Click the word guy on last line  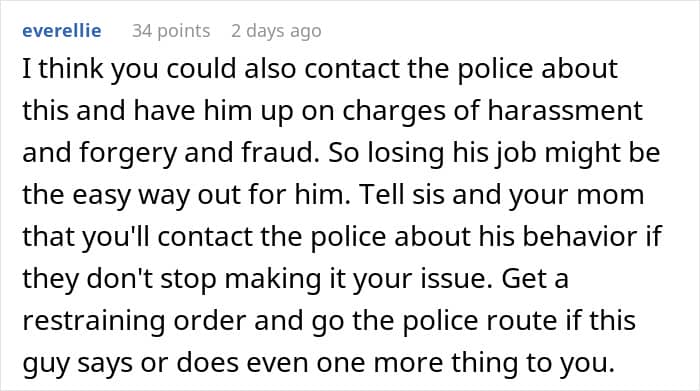tap(46, 364)
